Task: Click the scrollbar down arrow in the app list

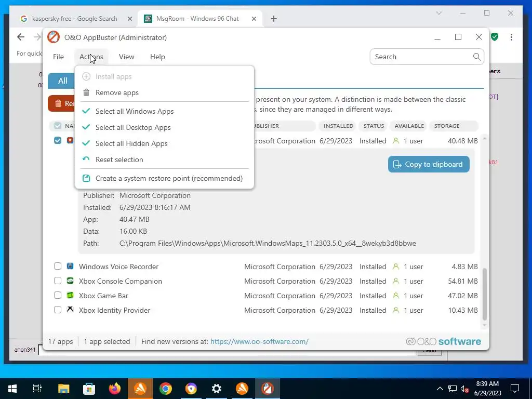Action: click(x=485, y=325)
